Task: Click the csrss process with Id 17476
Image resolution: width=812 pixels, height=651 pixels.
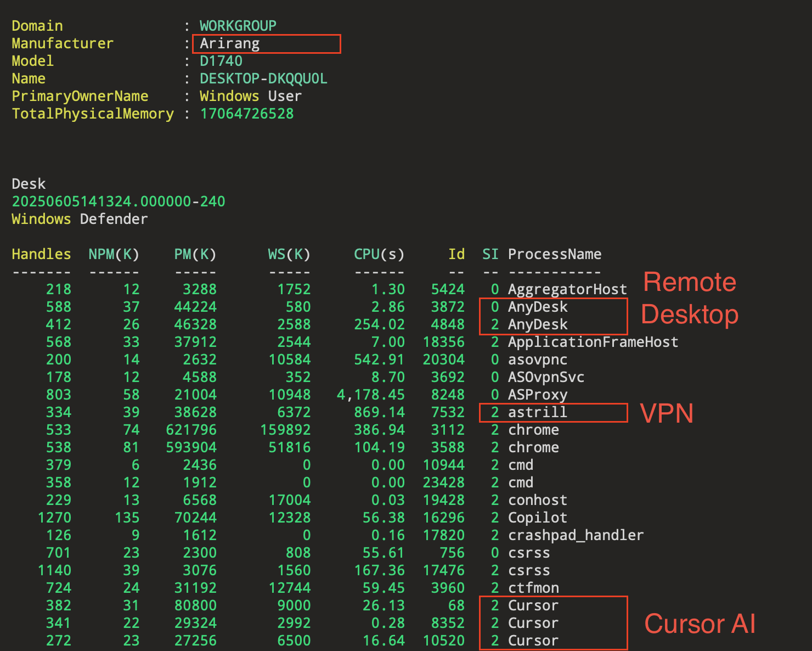Action: point(529,570)
